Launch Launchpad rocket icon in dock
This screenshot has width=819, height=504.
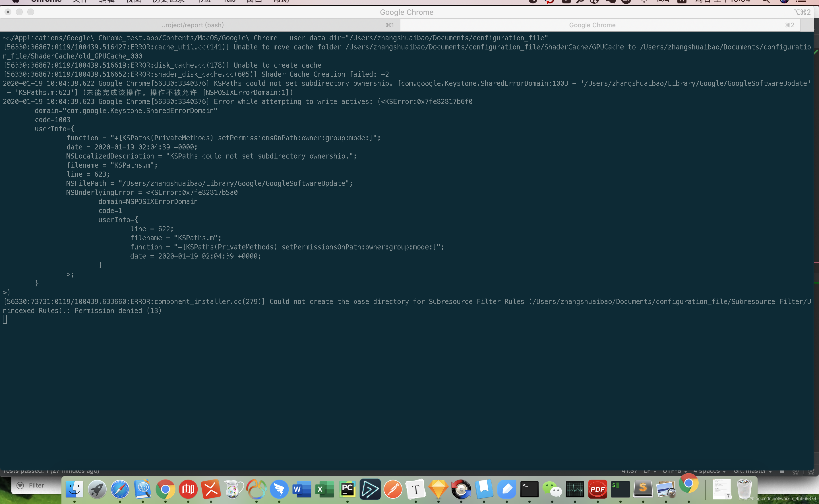(97, 489)
